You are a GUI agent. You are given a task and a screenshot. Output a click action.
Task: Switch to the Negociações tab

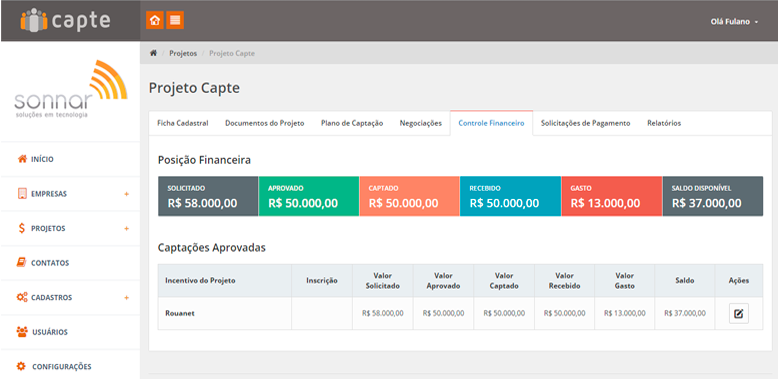coord(421,123)
